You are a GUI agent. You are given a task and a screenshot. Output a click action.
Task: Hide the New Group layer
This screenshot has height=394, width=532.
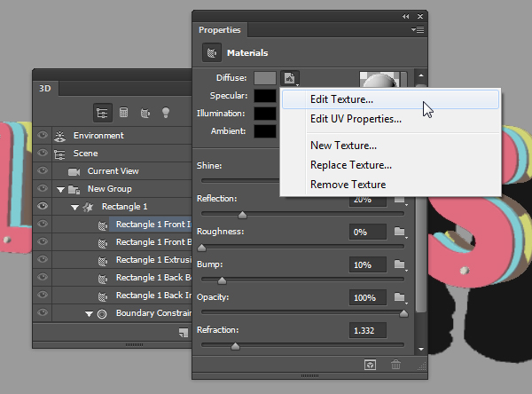pos(43,188)
